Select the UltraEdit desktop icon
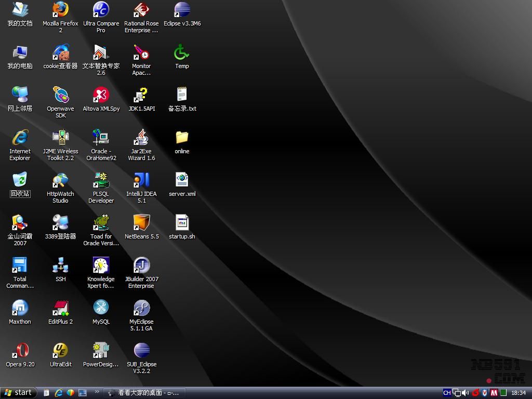The height and width of the screenshot is (399, 532). click(x=60, y=351)
